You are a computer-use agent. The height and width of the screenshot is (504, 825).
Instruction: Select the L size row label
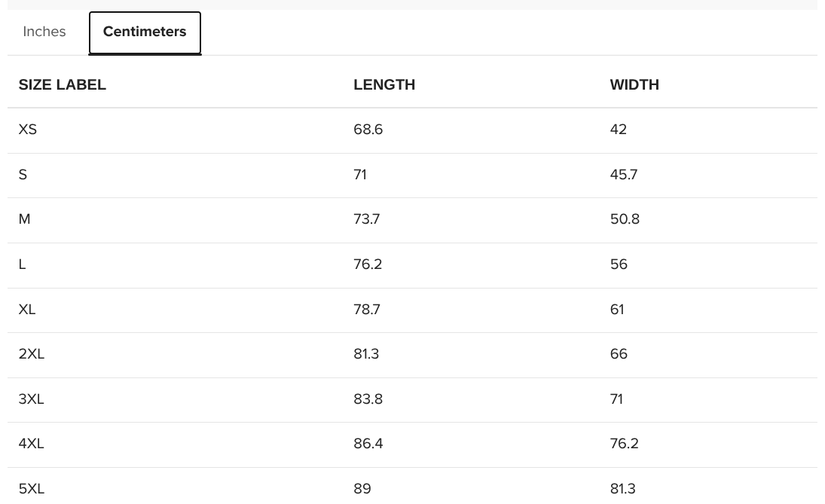click(22, 264)
